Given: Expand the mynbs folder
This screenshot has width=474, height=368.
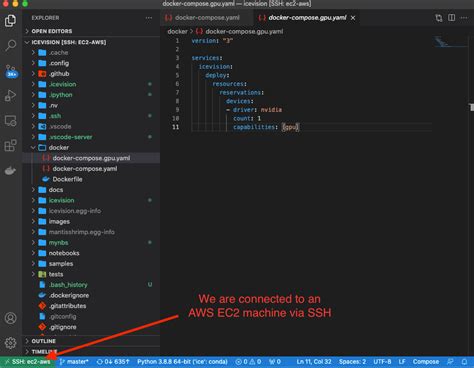Looking at the screenshot, I should coord(91,243).
